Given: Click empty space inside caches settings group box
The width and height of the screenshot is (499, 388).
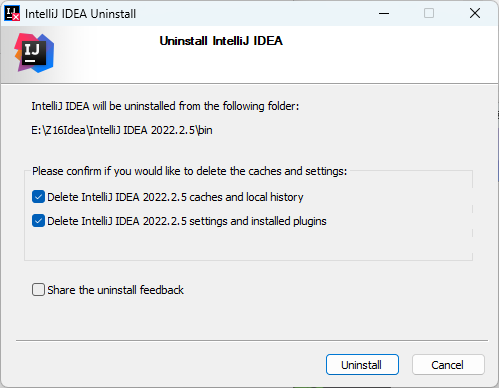Looking at the screenshot, I should pos(247,245).
